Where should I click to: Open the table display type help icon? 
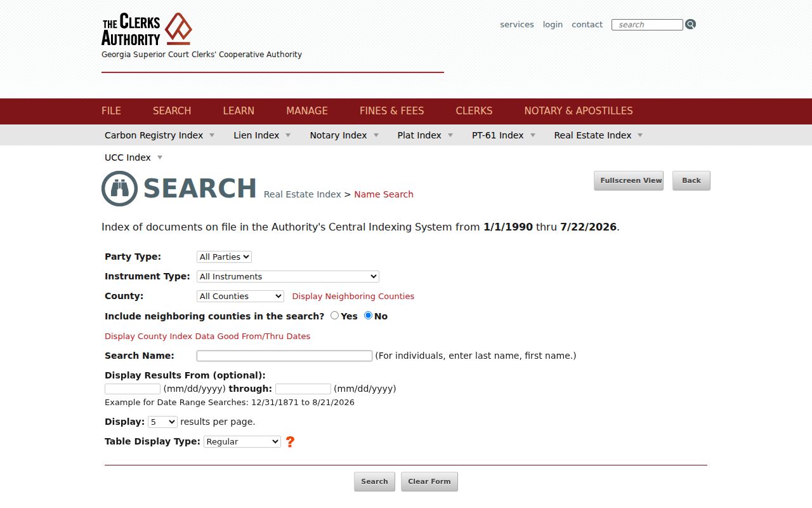pyautogui.click(x=290, y=441)
